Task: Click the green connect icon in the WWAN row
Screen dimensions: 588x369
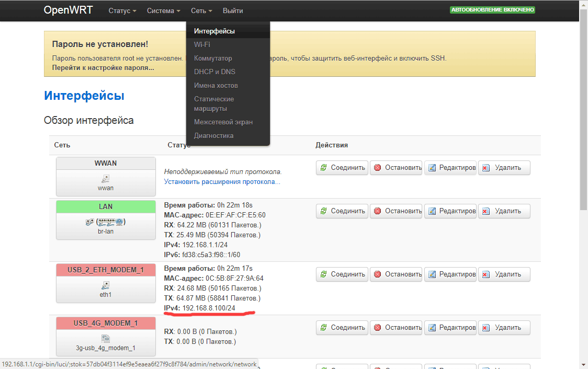Action: (x=323, y=168)
